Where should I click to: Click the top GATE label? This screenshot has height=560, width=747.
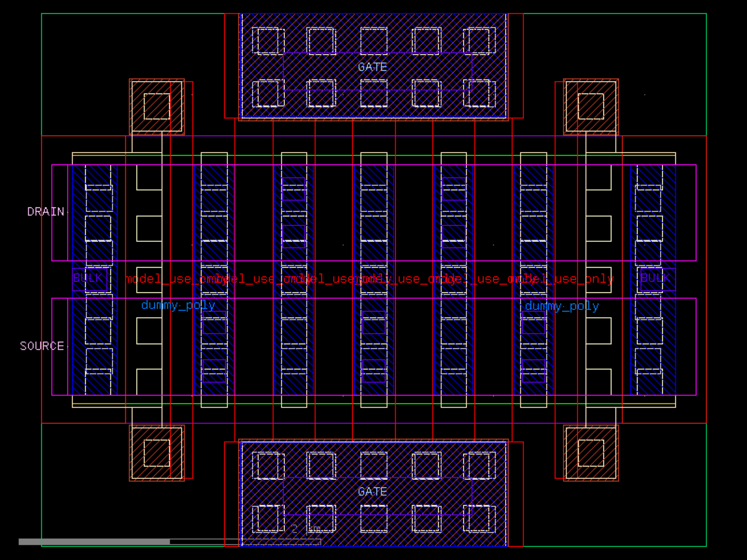[372, 67]
